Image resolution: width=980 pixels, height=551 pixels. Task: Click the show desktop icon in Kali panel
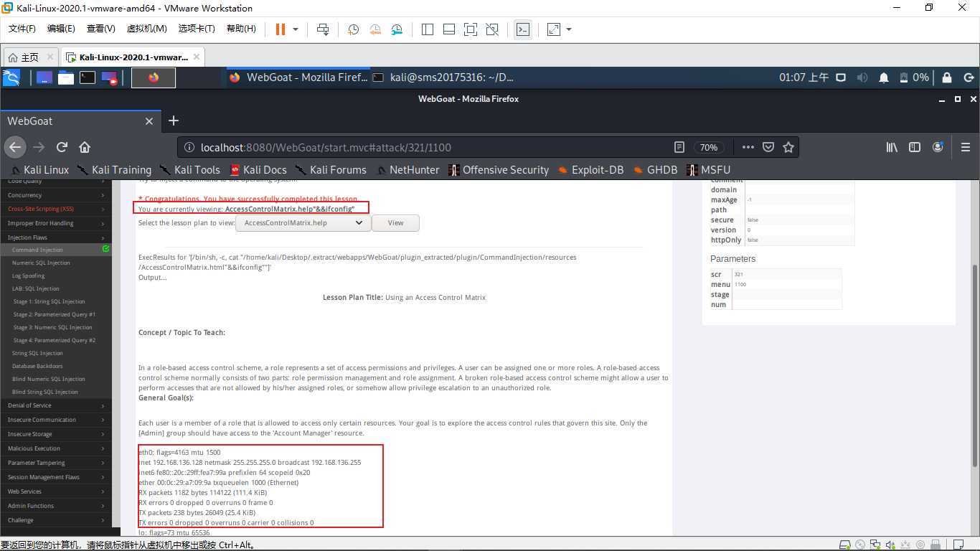(x=44, y=77)
